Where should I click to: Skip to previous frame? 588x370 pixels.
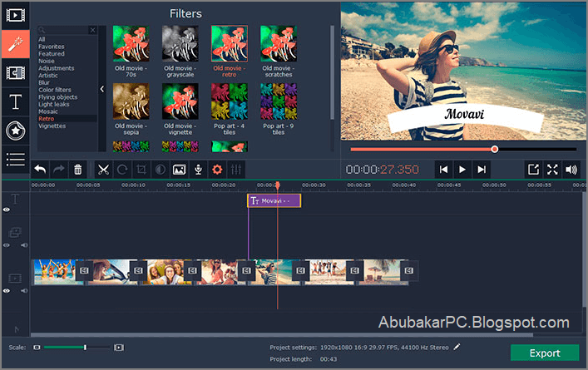pos(443,170)
